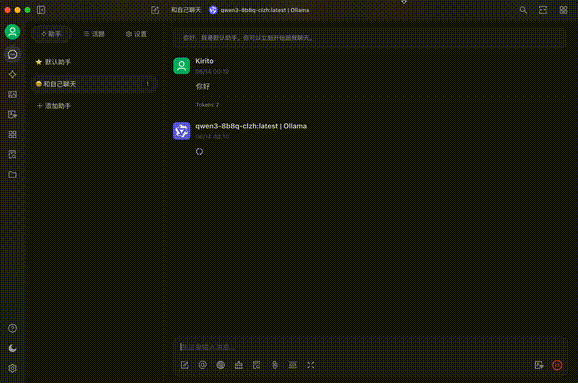Switch to the 话题 tab
578x383 pixels.
pyautogui.click(x=94, y=34)
